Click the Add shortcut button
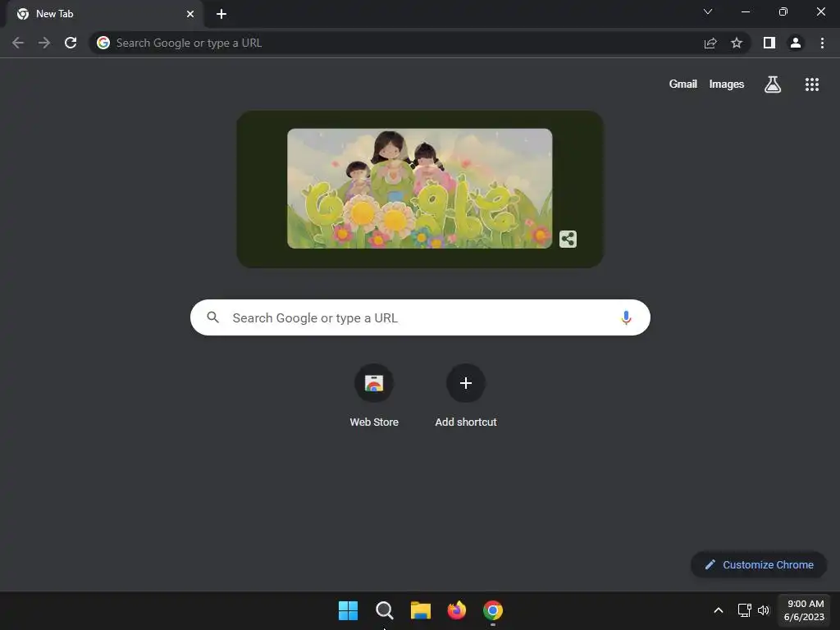 tap(466, 395)
